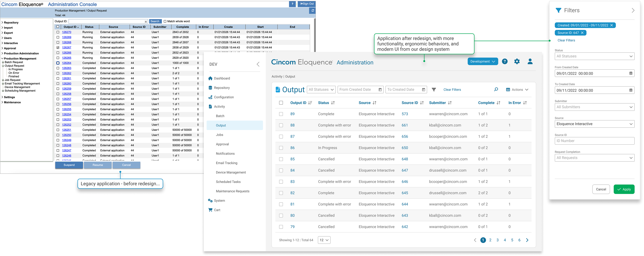Expand the Actions dropdown menu

517,90
